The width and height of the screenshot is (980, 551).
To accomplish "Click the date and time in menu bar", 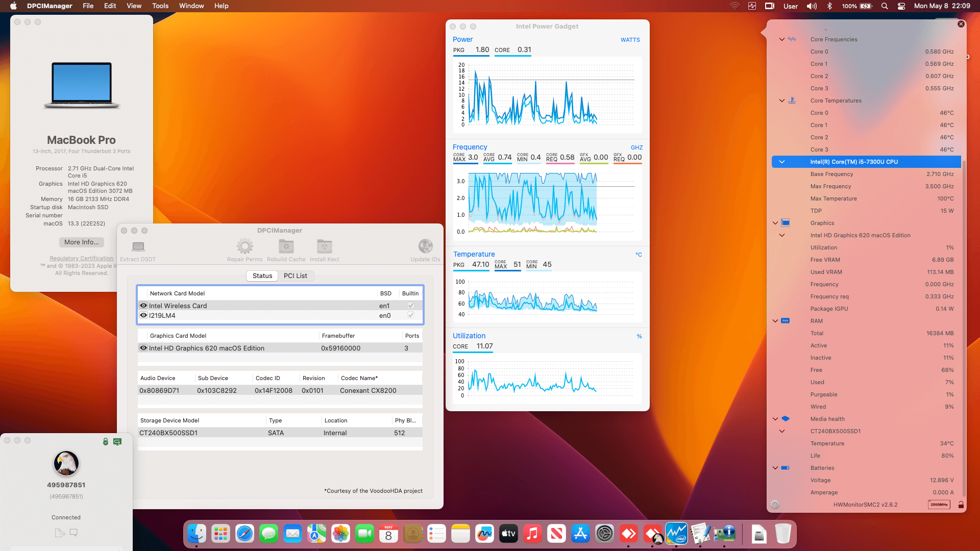I will pos(942,6).
